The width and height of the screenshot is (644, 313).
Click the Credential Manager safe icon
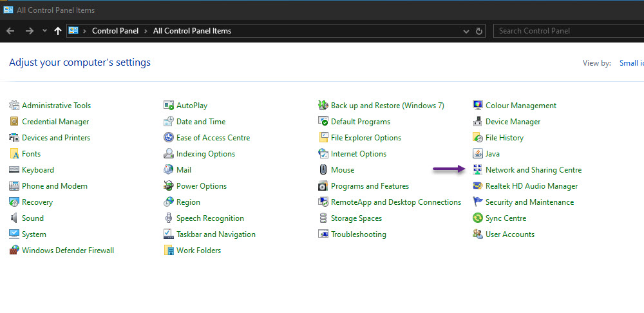click(14, 122)
